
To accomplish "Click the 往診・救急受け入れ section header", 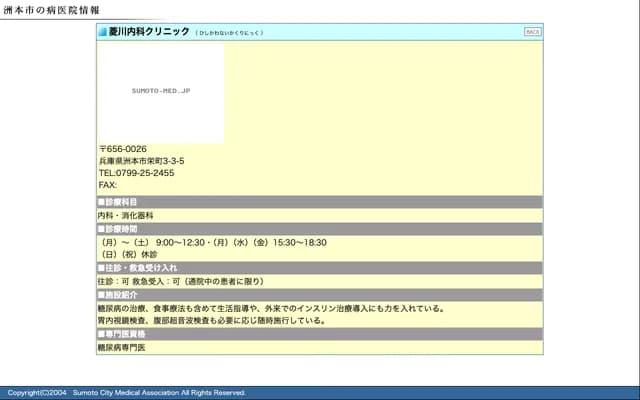I will point(138,268).
